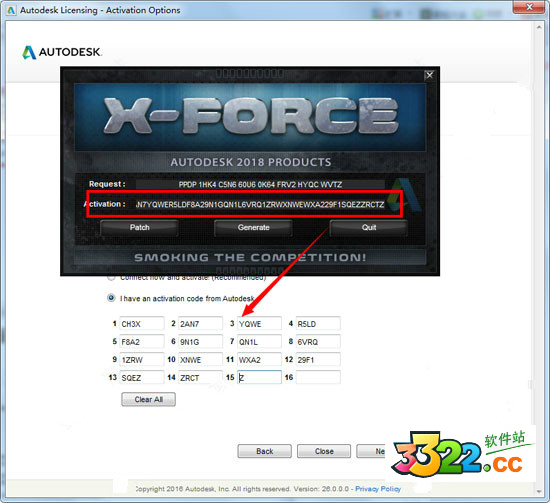Click the Clear All button

(x=148, y=400)
